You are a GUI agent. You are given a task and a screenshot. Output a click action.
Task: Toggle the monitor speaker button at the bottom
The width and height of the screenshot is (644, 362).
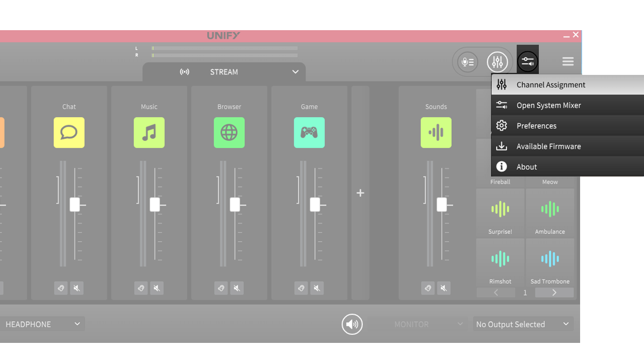(x=352, y=324)
